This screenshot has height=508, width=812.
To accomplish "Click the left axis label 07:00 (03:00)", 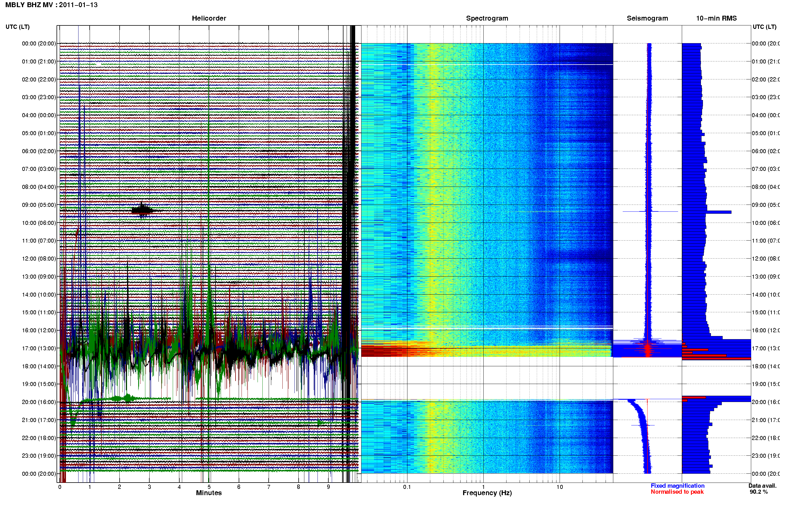I will 39,169.
